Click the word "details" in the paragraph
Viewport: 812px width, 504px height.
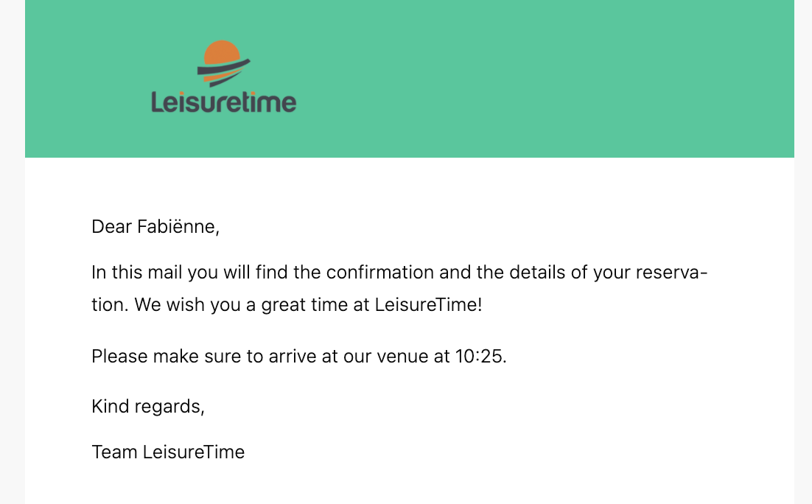coord(537,272)
